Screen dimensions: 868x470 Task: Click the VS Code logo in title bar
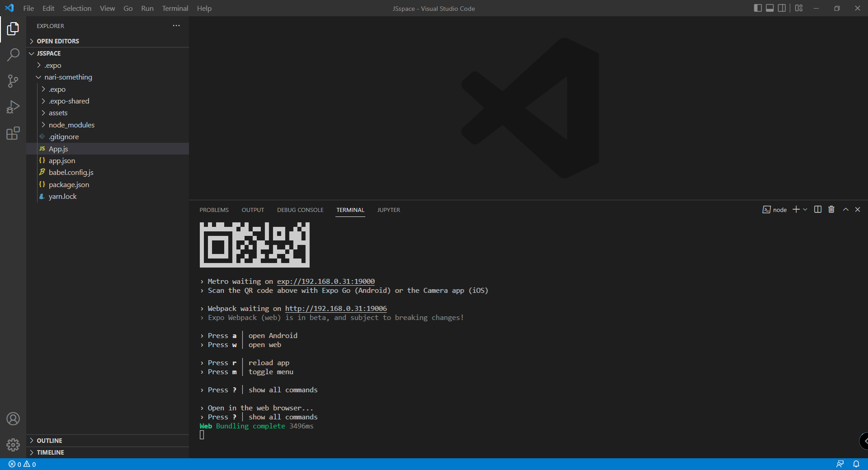(x=9, y=8)
